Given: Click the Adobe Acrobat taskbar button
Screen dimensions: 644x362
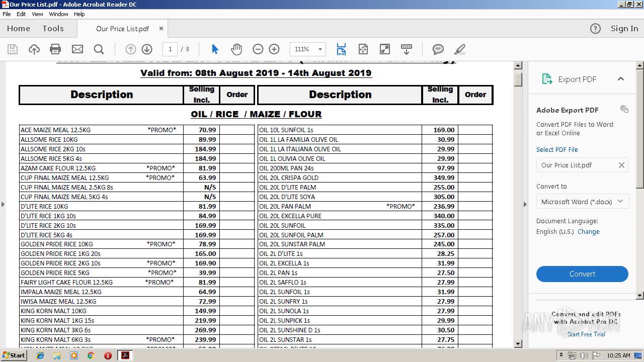Looking at the screenshot, I should pos(124,355).
